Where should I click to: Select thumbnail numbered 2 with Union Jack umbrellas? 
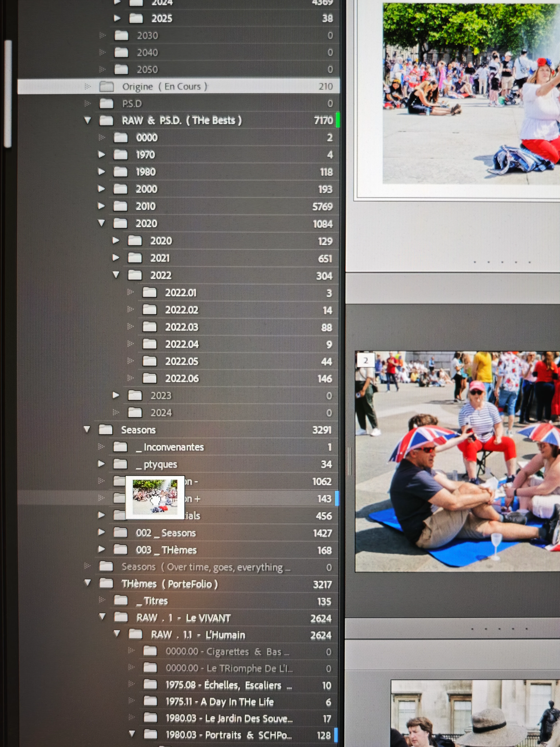[x=457, y=461]
